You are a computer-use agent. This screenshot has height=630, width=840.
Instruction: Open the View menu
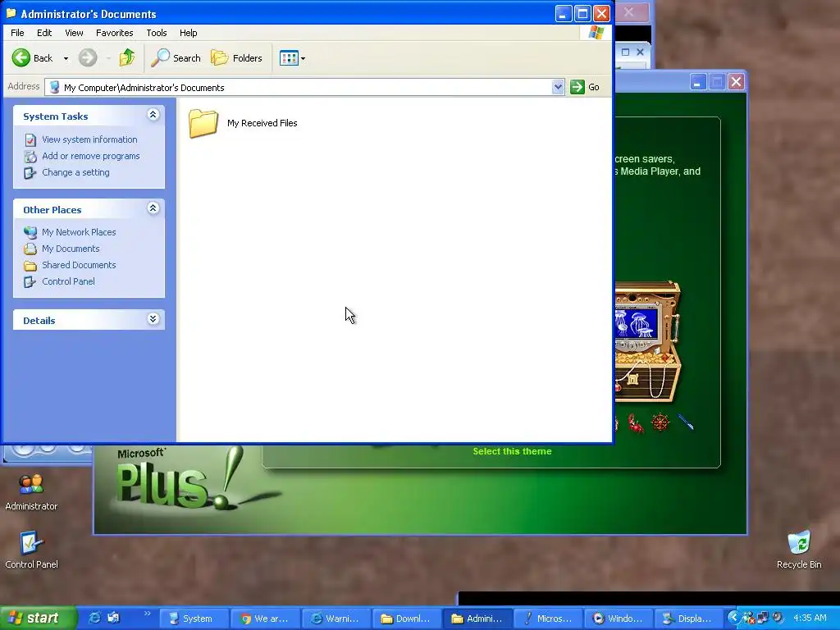tap(74, 33)
